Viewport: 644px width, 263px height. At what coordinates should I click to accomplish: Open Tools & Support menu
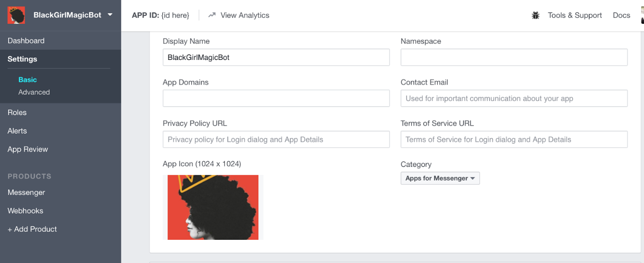tap(575, 15)
